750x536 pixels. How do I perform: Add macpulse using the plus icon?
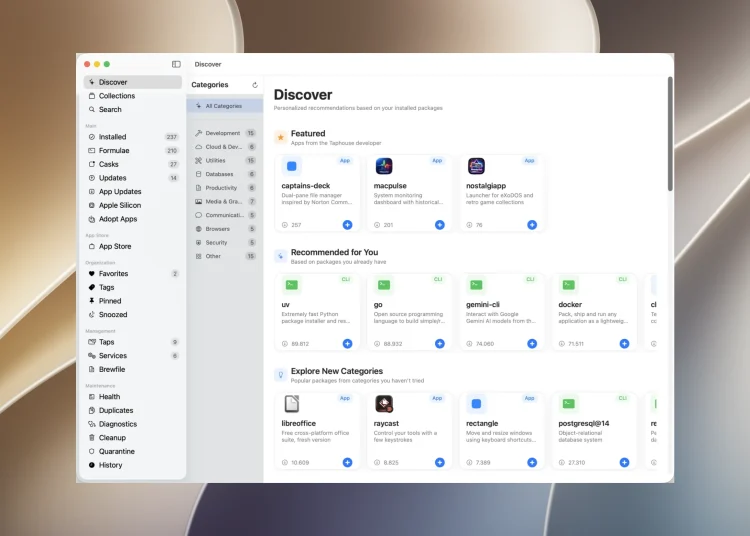(440, 225)
